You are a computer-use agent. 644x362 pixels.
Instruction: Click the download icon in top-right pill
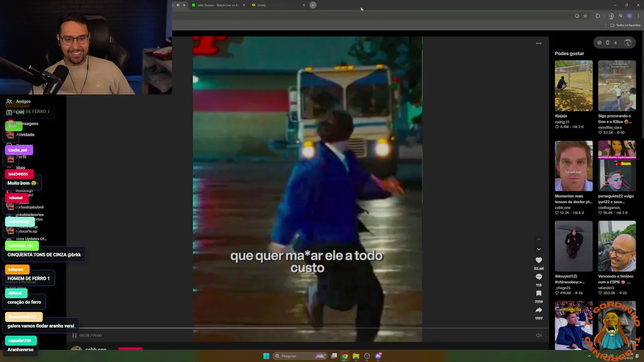615,43
